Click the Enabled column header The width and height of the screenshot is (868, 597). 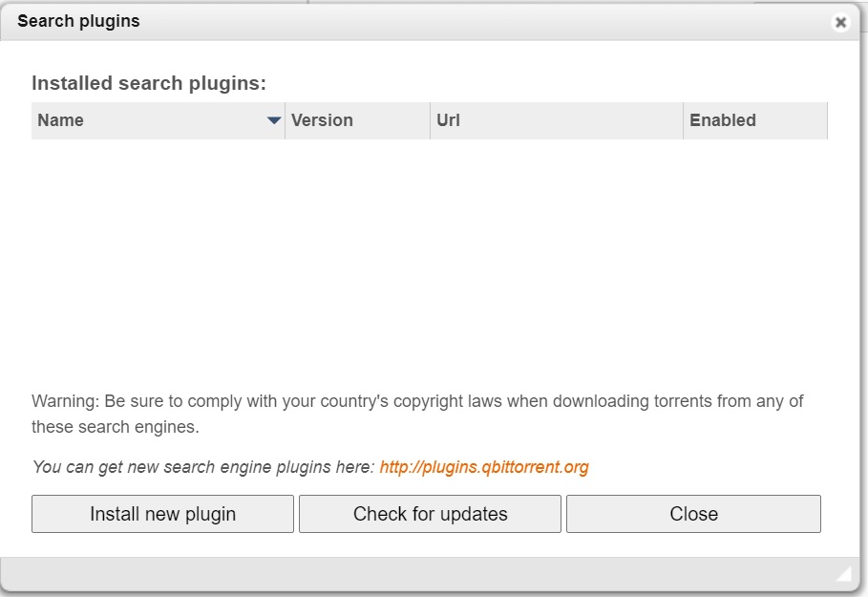coord(755,120)
